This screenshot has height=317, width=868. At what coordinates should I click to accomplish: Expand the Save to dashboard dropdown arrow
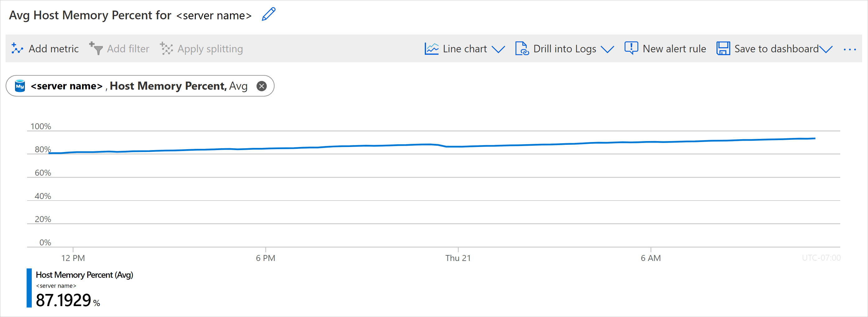[826, 50]
